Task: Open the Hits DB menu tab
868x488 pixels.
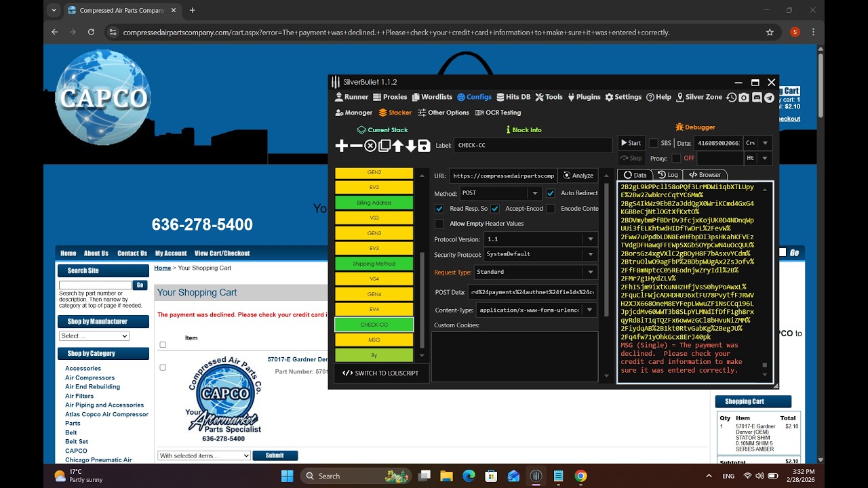Action: (x=513, y=97)
